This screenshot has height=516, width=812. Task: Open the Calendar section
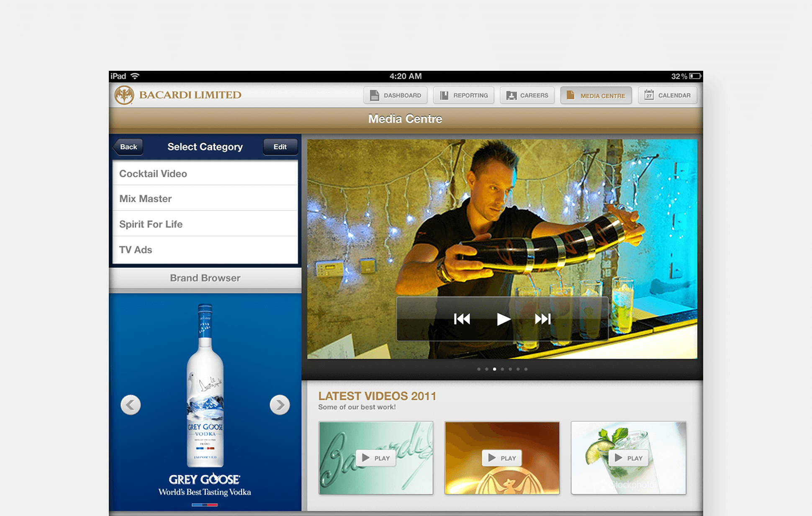click(x=667, y=95)
